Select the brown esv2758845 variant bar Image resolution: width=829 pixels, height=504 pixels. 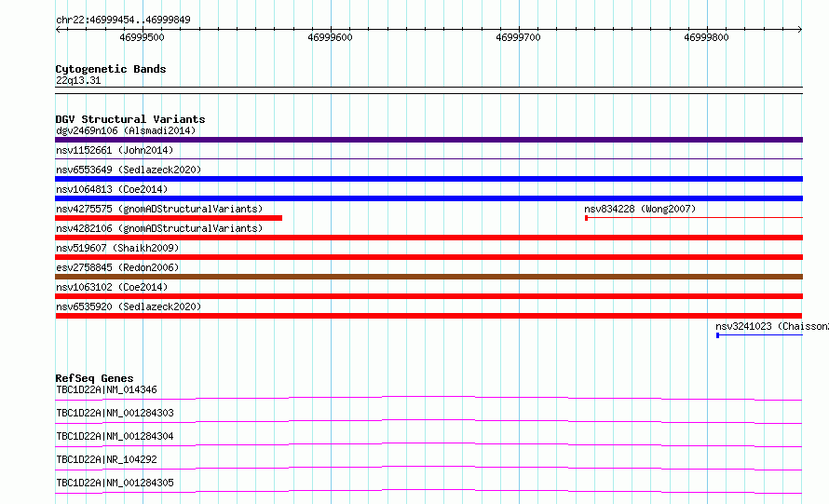(428, 277)
